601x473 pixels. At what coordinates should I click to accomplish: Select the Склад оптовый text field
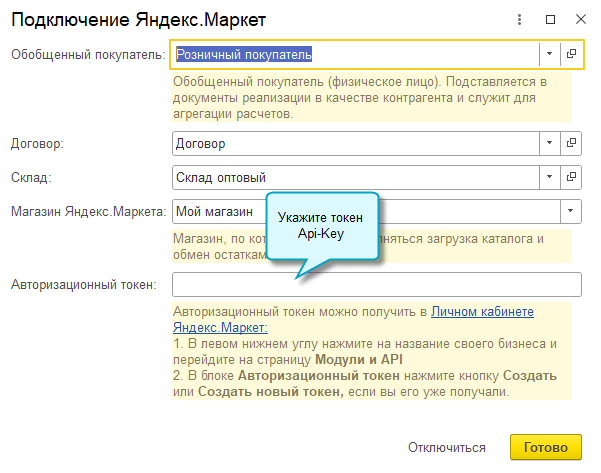[x=355, y=177]
